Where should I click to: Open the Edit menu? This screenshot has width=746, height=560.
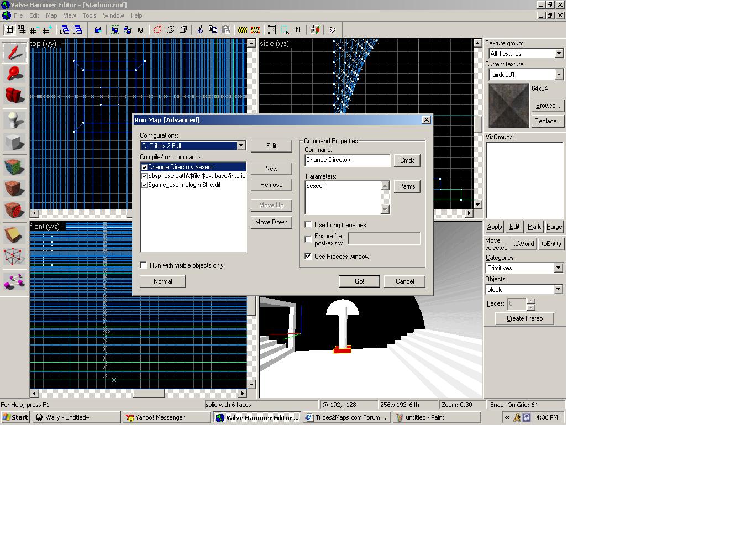point(34,15)
